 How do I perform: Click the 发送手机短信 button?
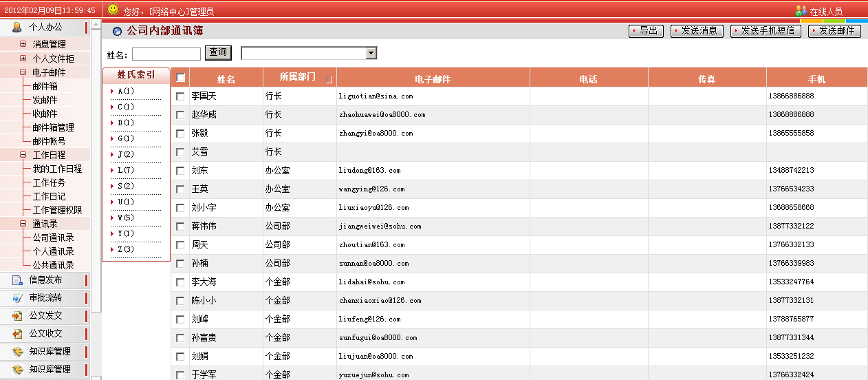tap(766, 31)
